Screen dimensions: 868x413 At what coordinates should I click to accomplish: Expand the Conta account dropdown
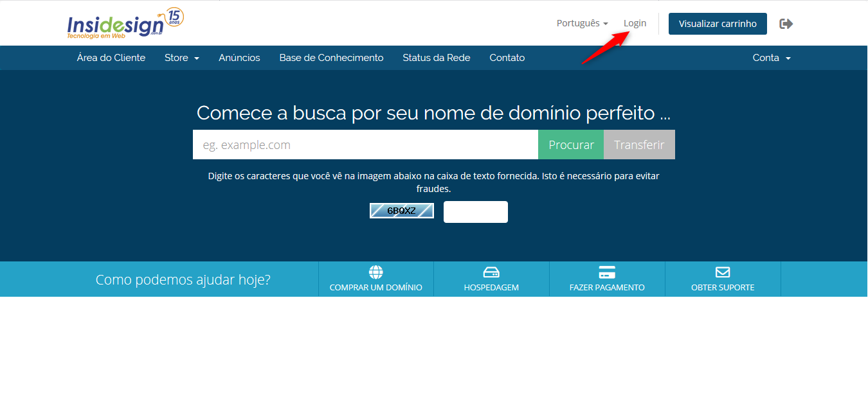(772, 58)
